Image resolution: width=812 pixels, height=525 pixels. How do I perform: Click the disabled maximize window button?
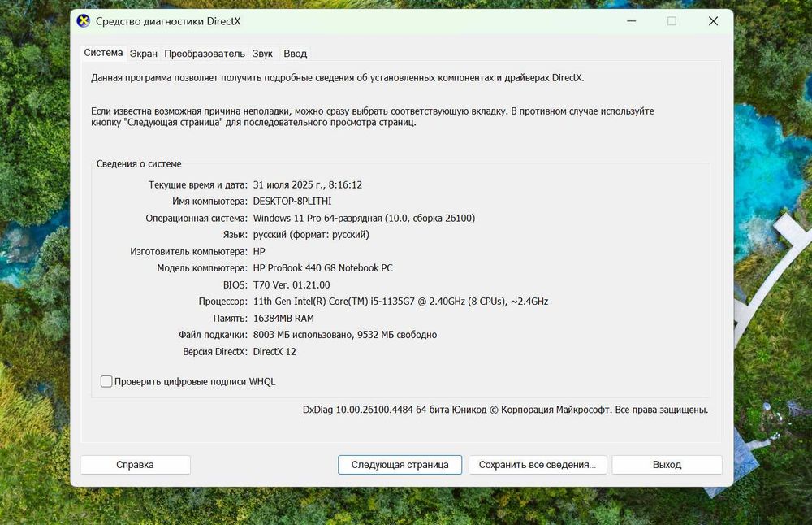672,21
